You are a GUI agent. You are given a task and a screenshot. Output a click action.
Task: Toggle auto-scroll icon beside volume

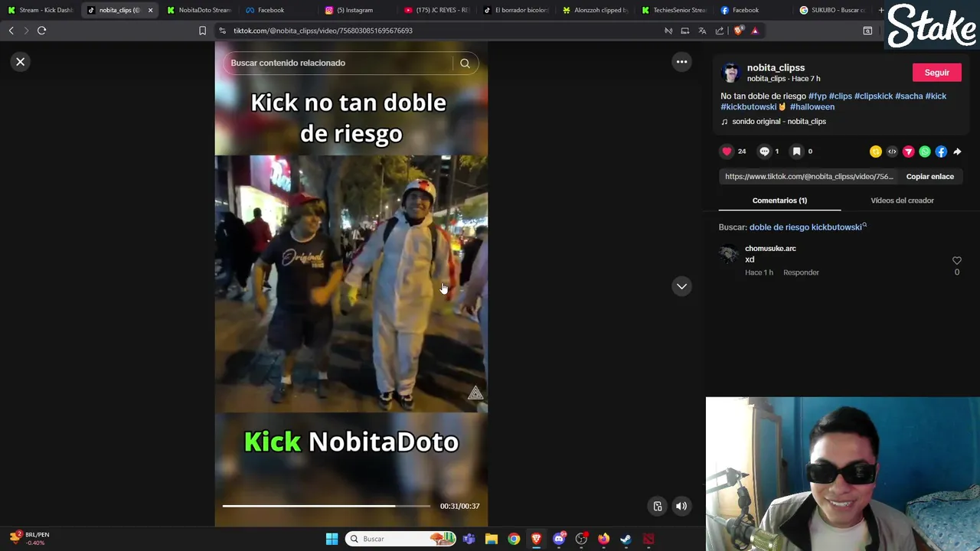click(657, 506)
